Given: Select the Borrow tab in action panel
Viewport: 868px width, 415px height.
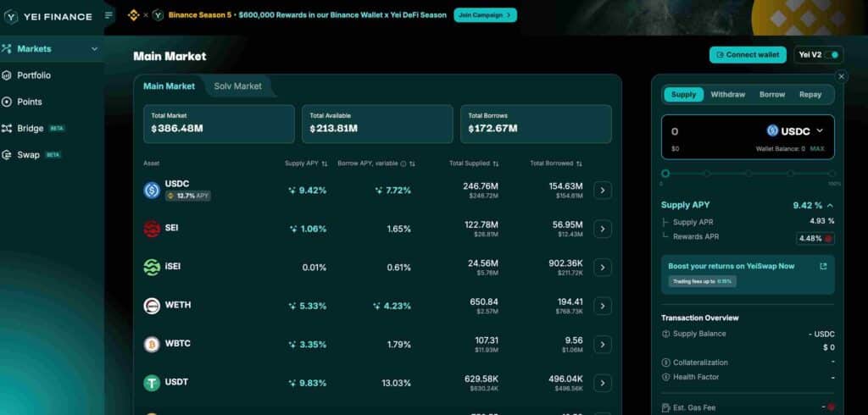Looking at the screenshot, I should click(771, 95).
